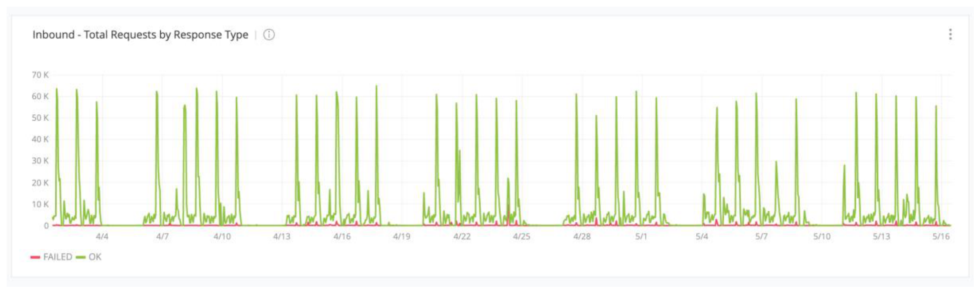980x293 pixels.
Task: Click the 20 K axis label
Action: 40,183
